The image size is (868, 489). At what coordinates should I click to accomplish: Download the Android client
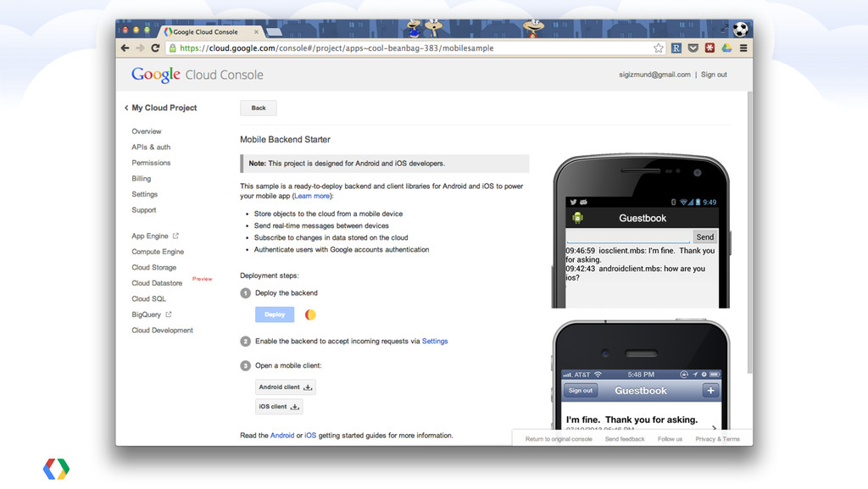(x=285, y=387)
